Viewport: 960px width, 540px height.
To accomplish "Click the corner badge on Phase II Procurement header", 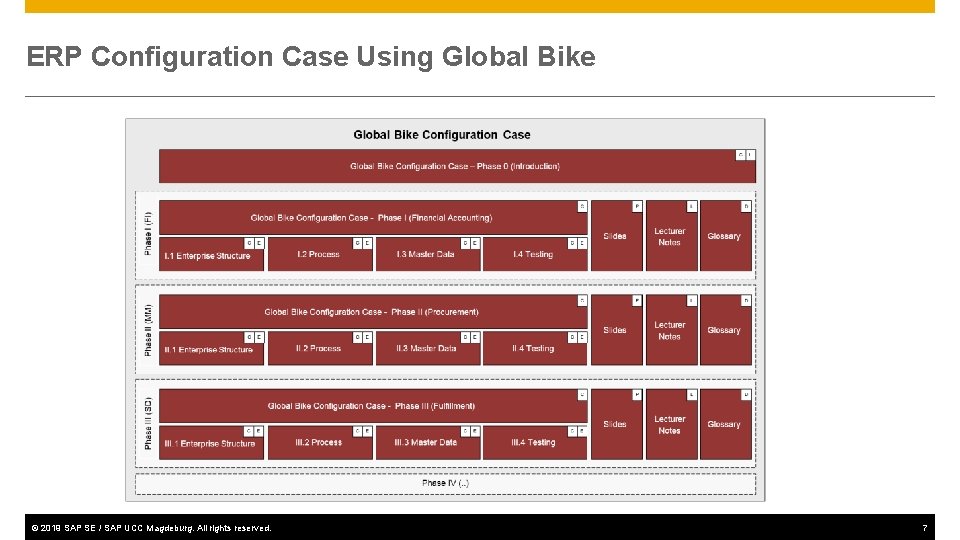I will (x=582, y=301).
